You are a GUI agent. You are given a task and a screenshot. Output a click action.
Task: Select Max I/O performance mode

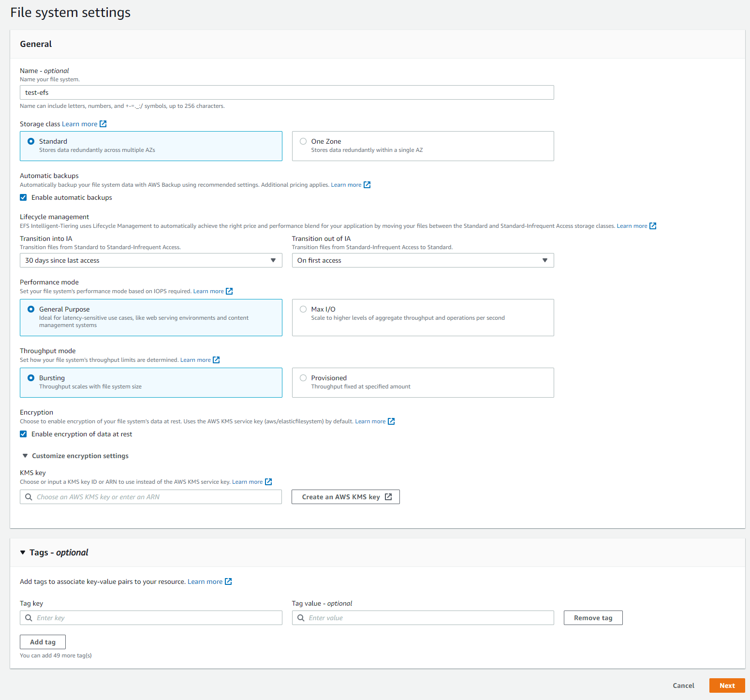[303, 309]
